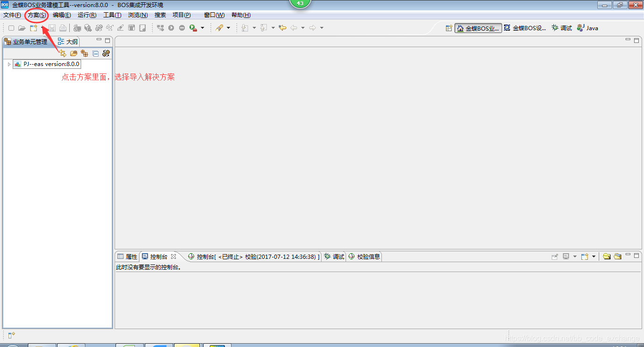Switch to the 金蝶BOS设... perspective
This screenshot has width=644, height=347.
pos(525,28)
